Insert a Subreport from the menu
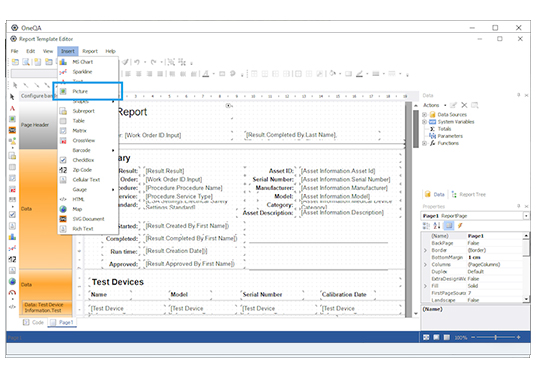Screen dimensions: 538x374 88,111
